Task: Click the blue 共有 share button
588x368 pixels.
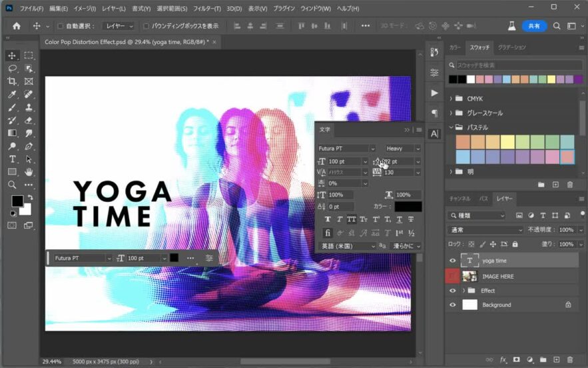Action: (534, 26)
